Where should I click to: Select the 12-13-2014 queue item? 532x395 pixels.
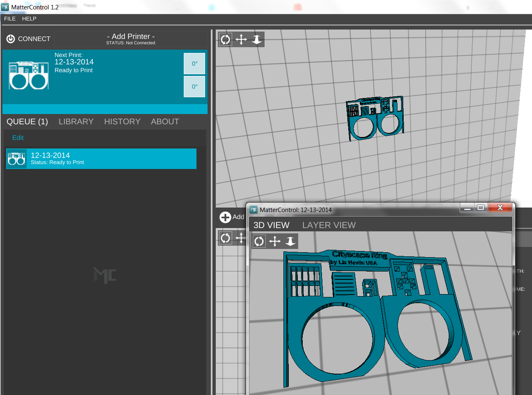[x=101, y=159]
